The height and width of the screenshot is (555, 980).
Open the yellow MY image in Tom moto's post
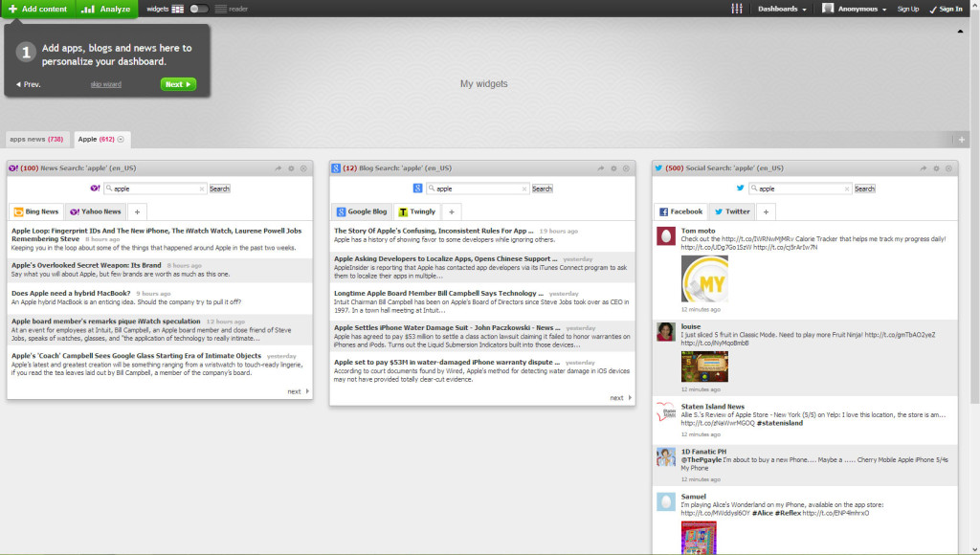[x=704, y=278]
